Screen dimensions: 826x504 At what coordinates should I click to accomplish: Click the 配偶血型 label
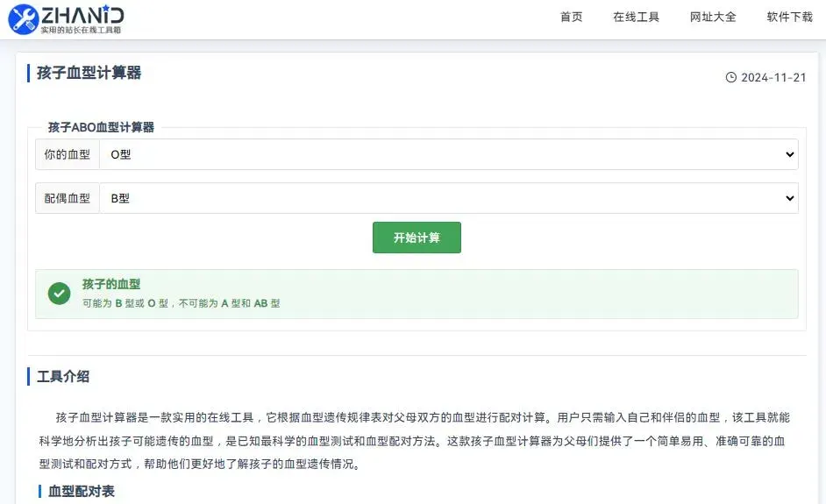tap(68, 198)
